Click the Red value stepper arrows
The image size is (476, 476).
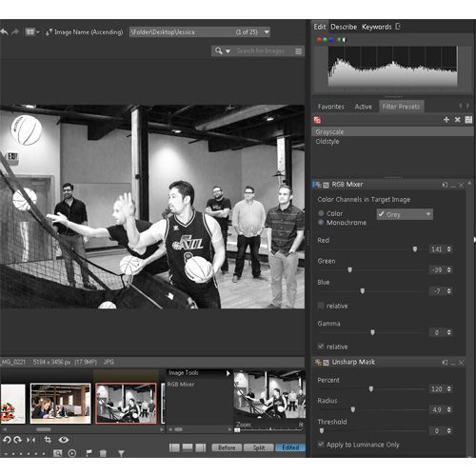pyautogui.click(x=449, y=249)
